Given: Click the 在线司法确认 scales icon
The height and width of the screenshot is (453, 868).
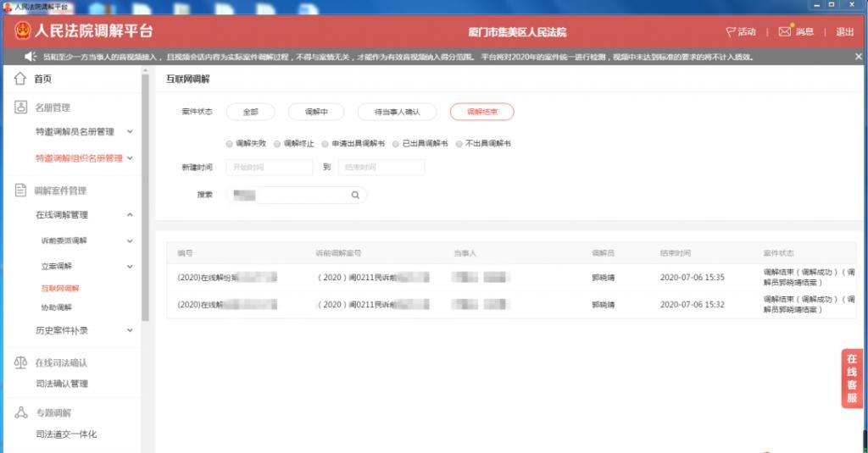Looking at the screenshot, I should click(20, 362).
